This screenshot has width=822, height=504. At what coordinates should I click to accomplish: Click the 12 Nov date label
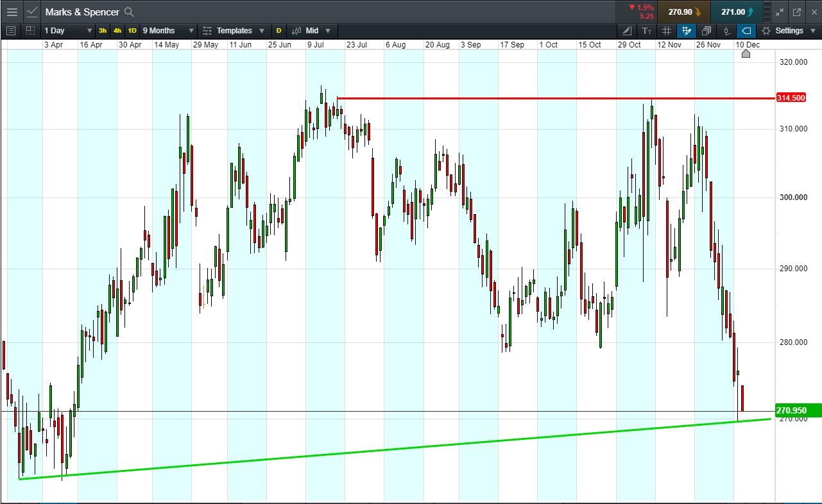(x=669, y=45)
